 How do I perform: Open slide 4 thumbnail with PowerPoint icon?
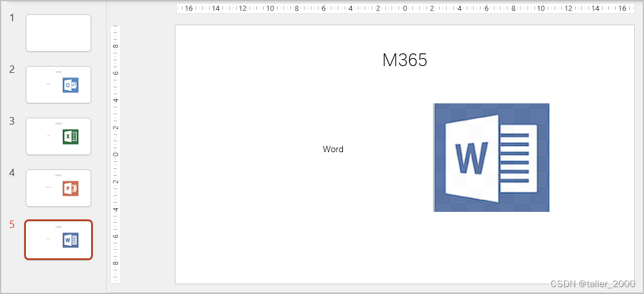click(58, 188)
